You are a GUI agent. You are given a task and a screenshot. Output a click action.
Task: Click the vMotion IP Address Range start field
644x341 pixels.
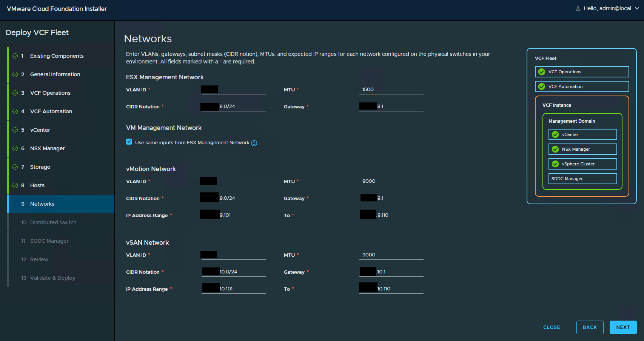click(x=234, y=215)
